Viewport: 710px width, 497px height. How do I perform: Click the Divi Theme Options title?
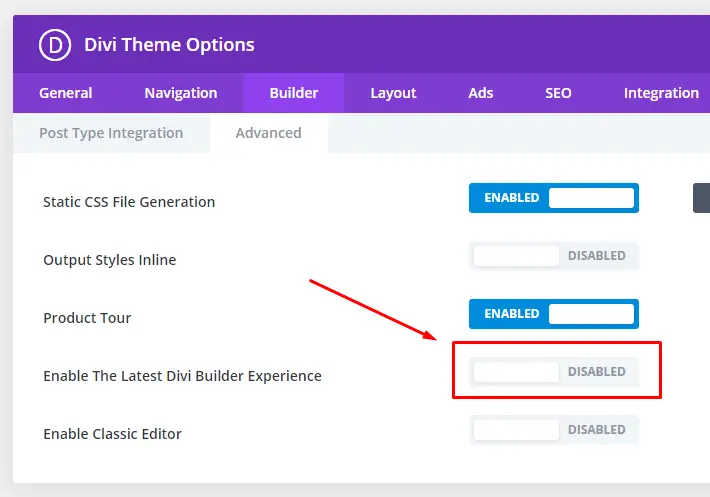pos(169,45)
